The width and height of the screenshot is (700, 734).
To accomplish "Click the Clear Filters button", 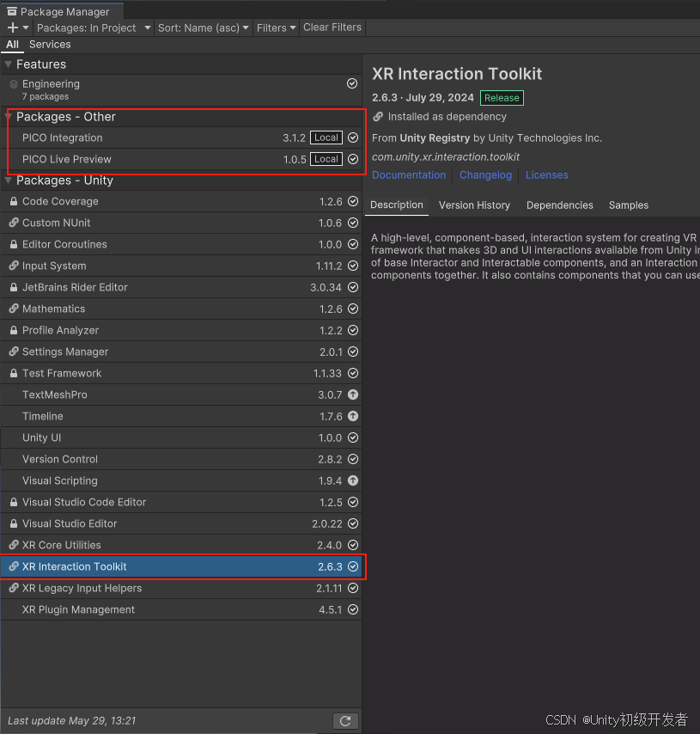I will coord(332,28).
